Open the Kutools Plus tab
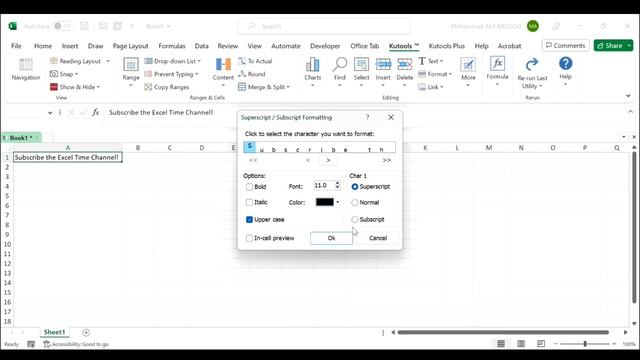Viewport: 640px width, 360px height. tap(447, 46)
